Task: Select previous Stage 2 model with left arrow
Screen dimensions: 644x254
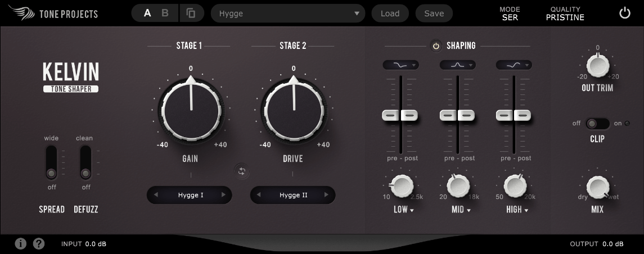Action: tap(259, 195)
